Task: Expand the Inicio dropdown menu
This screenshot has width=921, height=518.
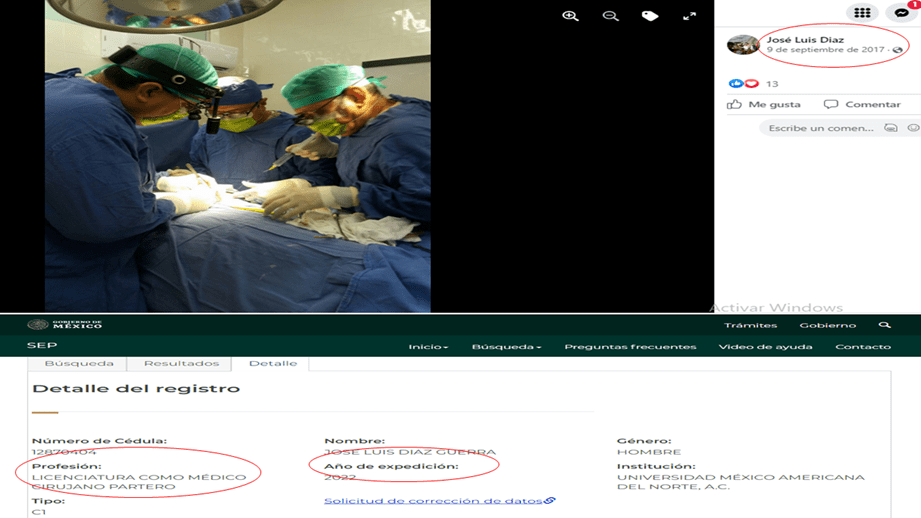Action: click(428, 347)
